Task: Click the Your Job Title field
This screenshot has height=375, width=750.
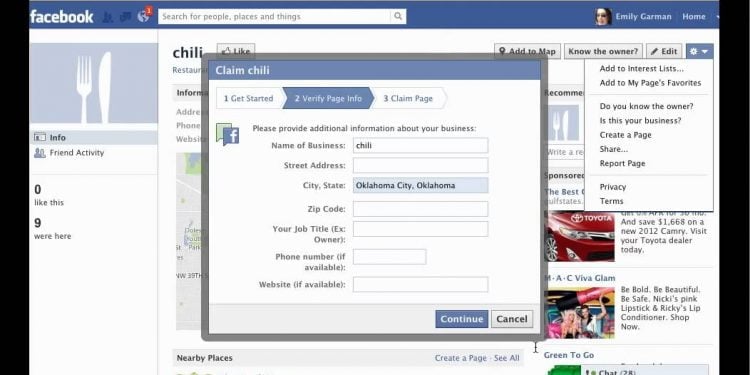Action: pyautogui.click(x=420, y=229)
